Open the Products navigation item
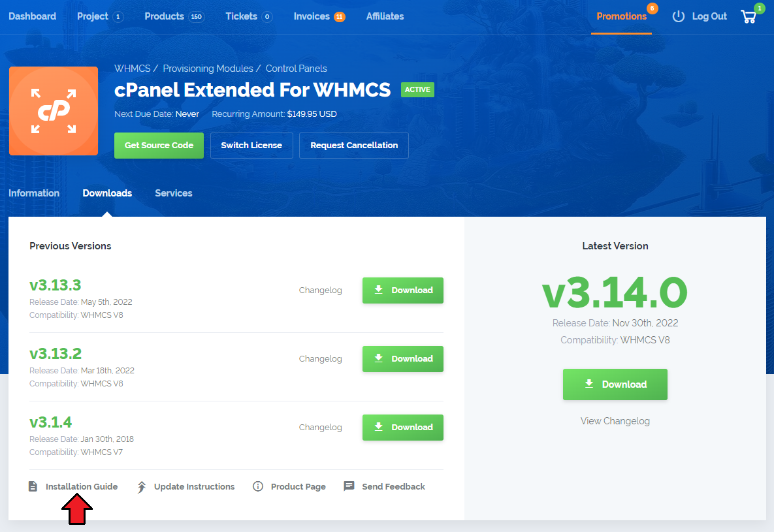 (165, 16)
